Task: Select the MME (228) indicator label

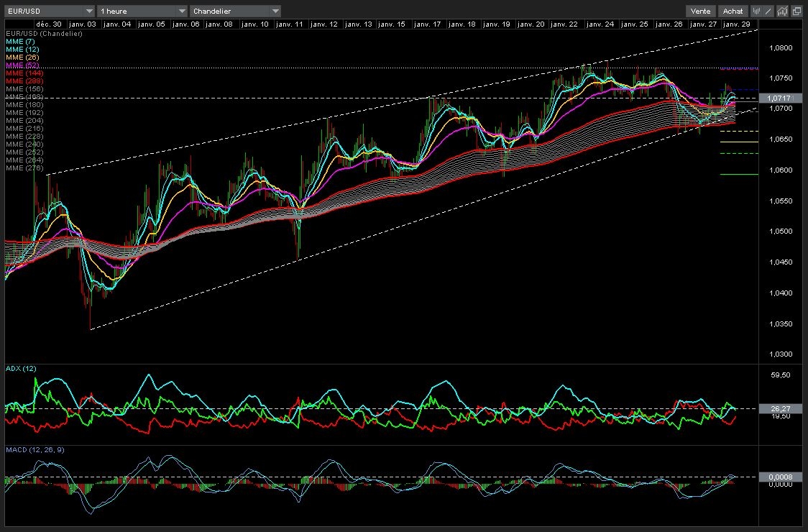Action: click(24, 137)
